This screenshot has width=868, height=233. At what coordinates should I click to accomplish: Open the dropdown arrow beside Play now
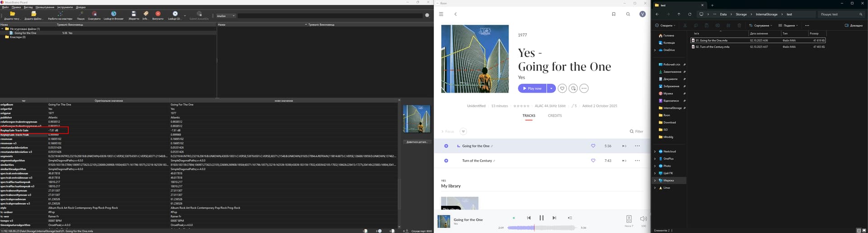[551, 89]
